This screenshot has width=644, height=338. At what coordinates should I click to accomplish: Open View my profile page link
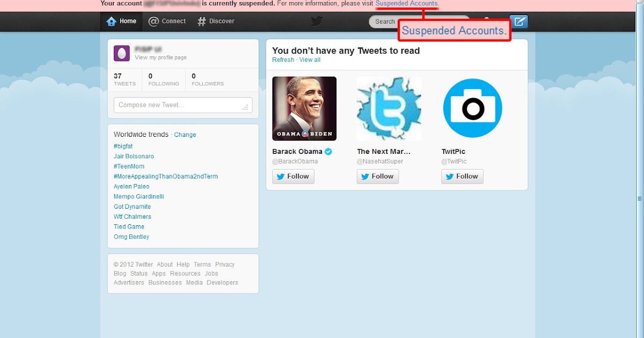pyautogui.click(x=161, y=57)
